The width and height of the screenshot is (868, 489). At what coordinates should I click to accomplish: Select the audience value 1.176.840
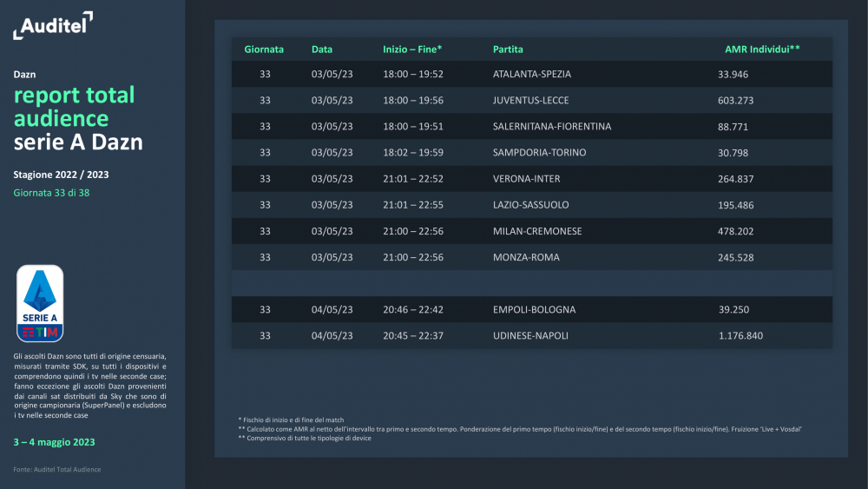pos(740,335)
